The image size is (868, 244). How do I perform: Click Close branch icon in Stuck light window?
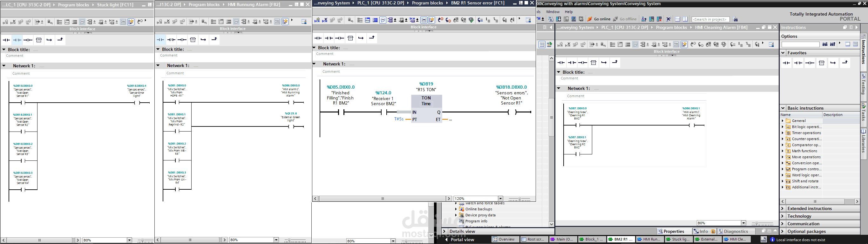click(60, 40)
